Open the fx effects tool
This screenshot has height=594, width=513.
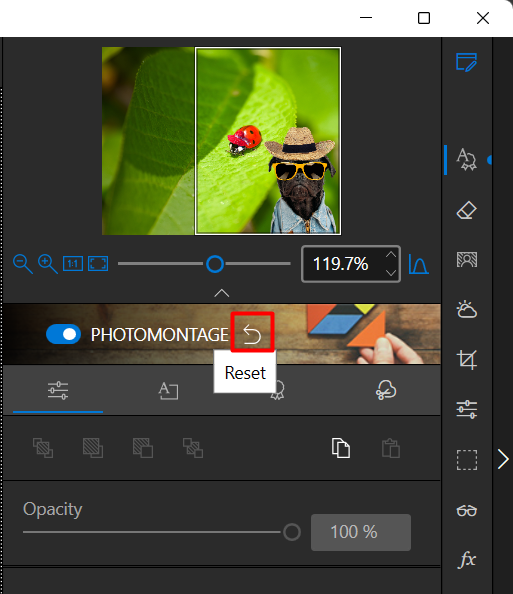467,559
